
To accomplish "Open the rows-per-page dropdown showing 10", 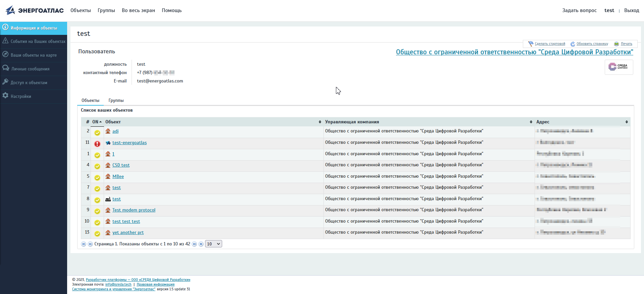I will tap(213, 244).
